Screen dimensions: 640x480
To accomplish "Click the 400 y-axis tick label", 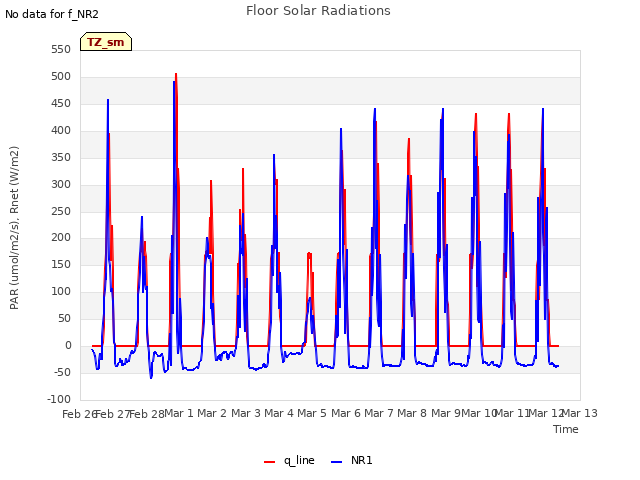I will tap(61, 130).
